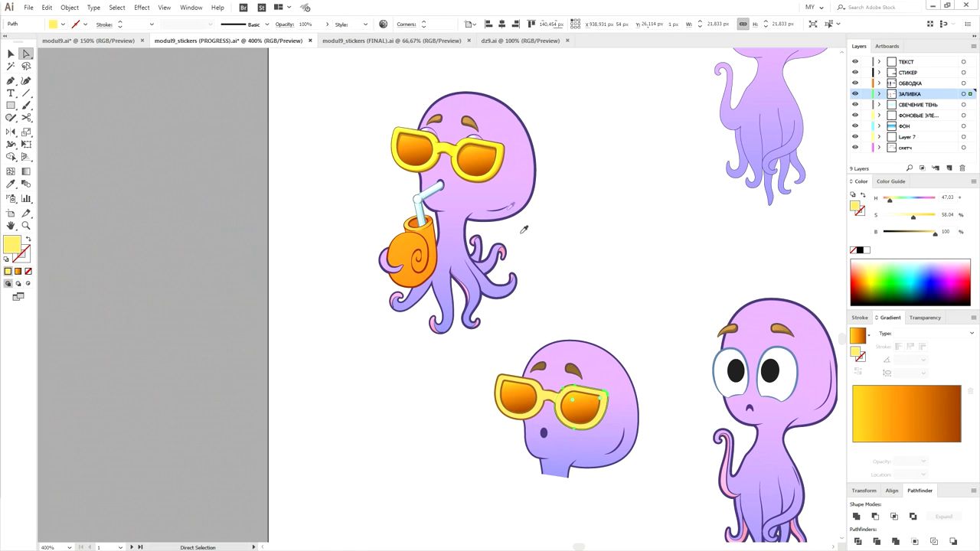Select the Pen tool
The height and width of the screenshot is (551, 980).
(11, 80)
